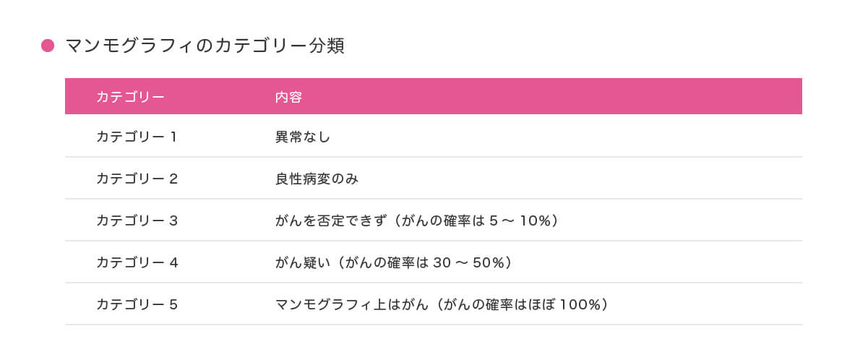Select the カテゴリー 3 cell
The width and height of the screenshot is (868, 347).
(x=137, y=220)
